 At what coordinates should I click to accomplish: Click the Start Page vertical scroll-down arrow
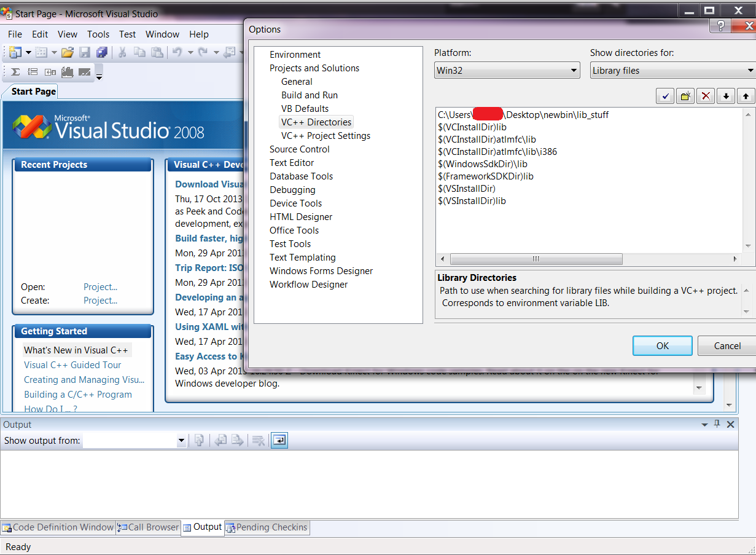pos(730,405)
